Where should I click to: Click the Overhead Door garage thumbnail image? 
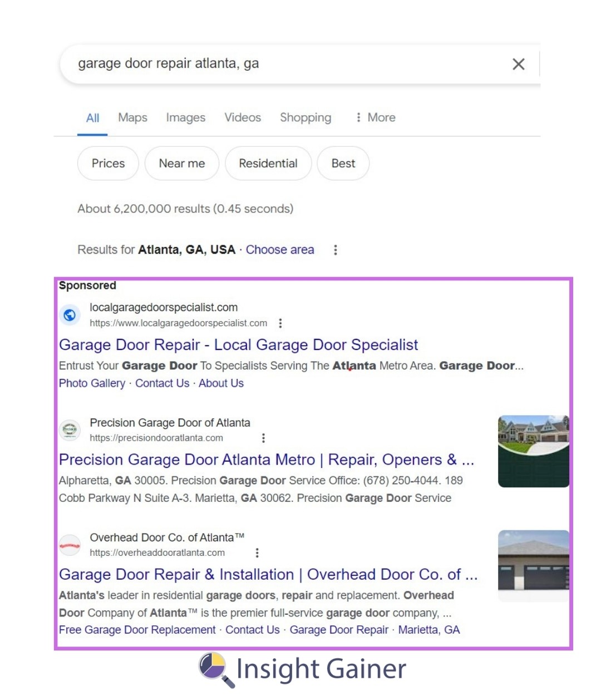533,566
